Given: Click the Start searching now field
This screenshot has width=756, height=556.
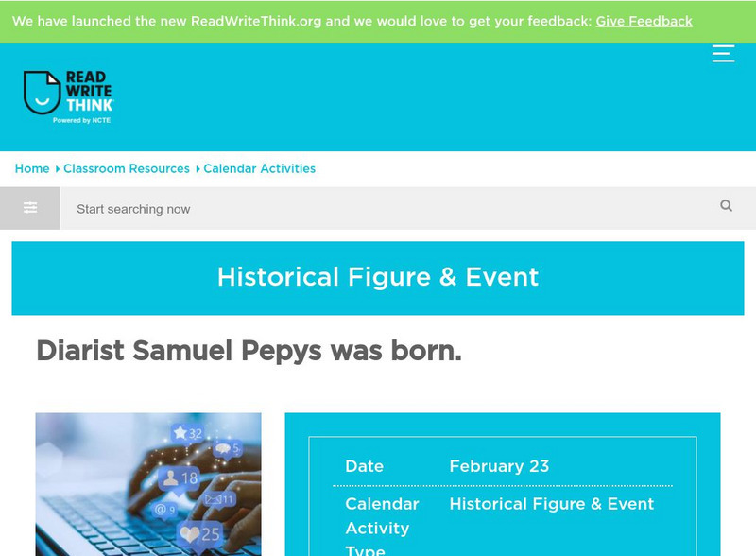Looking at the screenshot, I should click(x=378, y=209).
